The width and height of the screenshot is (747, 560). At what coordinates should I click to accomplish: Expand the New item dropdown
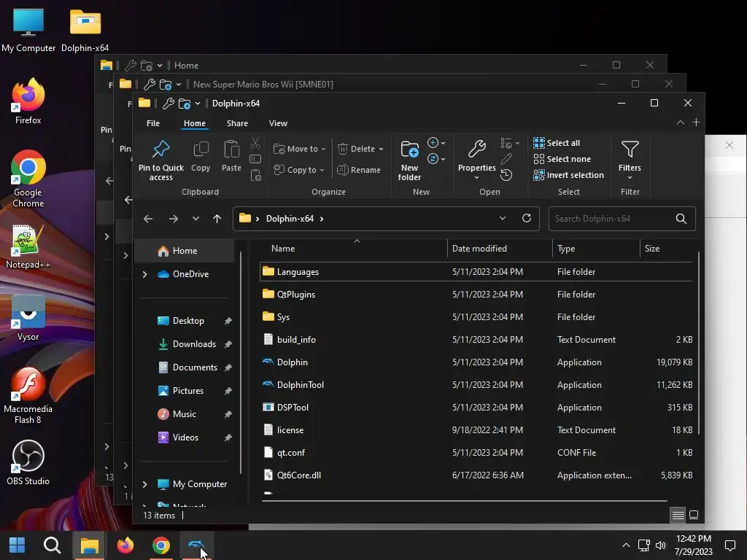[x=436, y=143]
